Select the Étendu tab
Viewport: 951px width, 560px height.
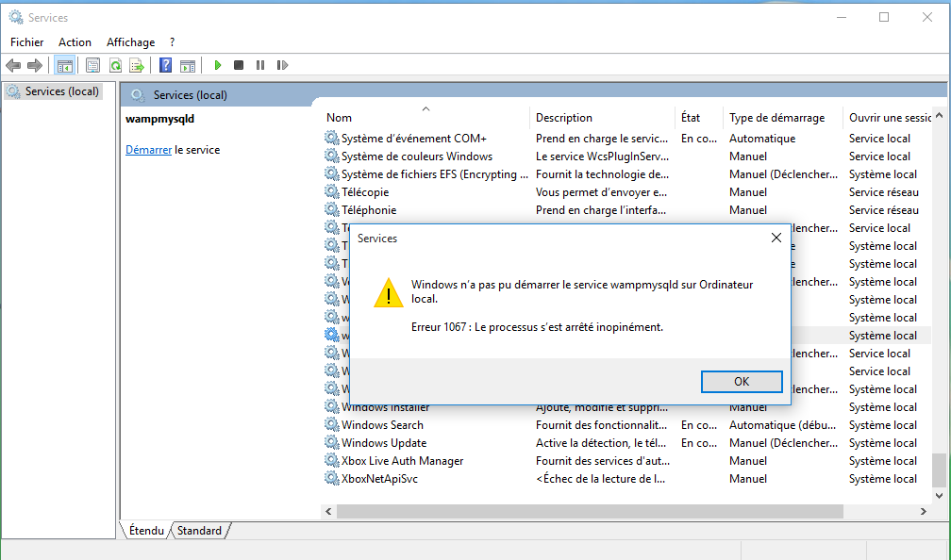pos(146,531)
